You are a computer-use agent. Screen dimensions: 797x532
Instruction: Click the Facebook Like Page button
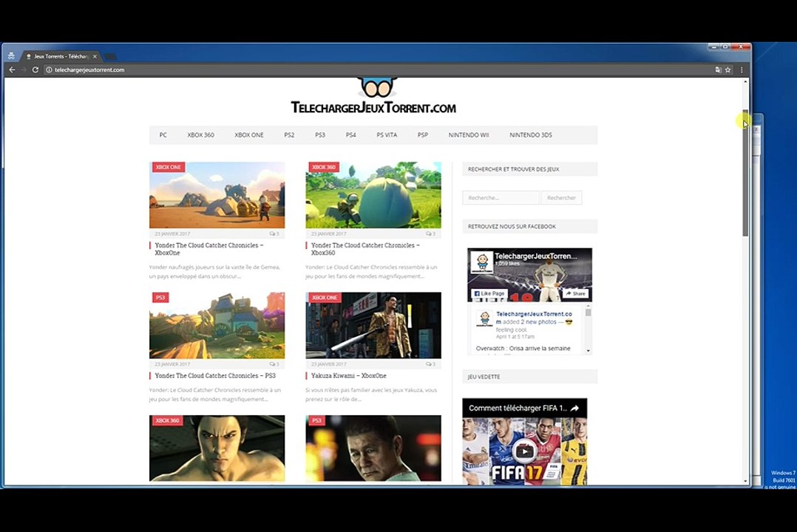[x=489, y=293]
